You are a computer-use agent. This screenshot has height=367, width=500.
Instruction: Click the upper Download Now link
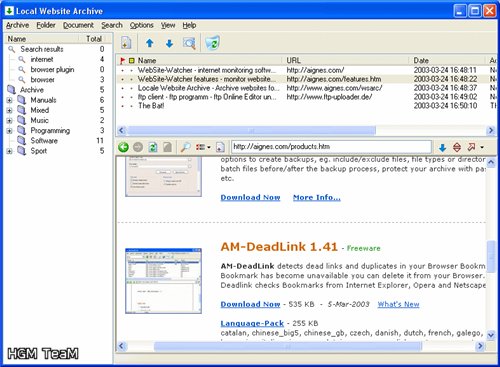tap(250, 197)
